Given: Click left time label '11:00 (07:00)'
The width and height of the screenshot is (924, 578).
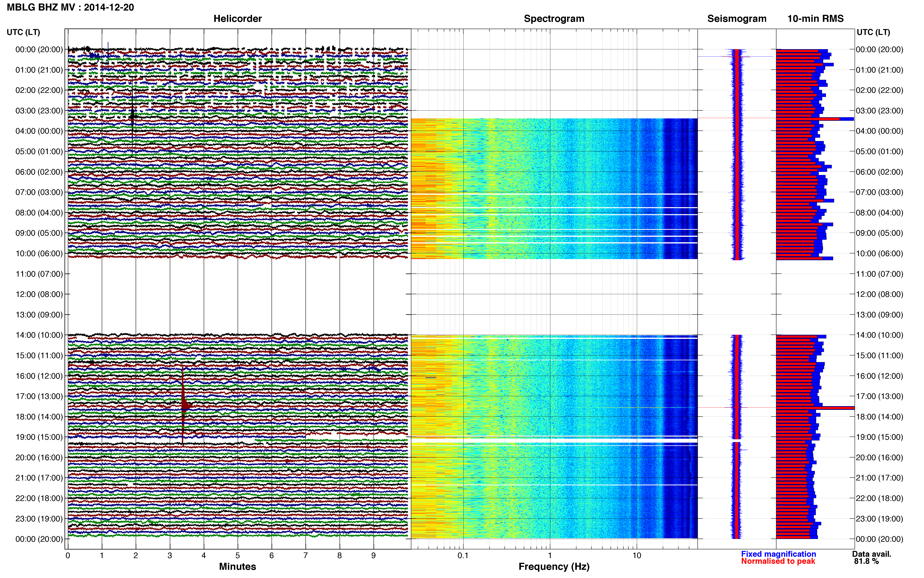Looking at the screenshot, I should click(x=39, y=274).
